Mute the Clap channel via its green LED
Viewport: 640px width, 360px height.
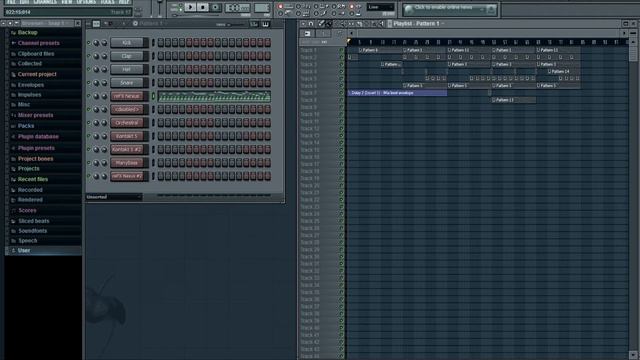coord(89,56)
